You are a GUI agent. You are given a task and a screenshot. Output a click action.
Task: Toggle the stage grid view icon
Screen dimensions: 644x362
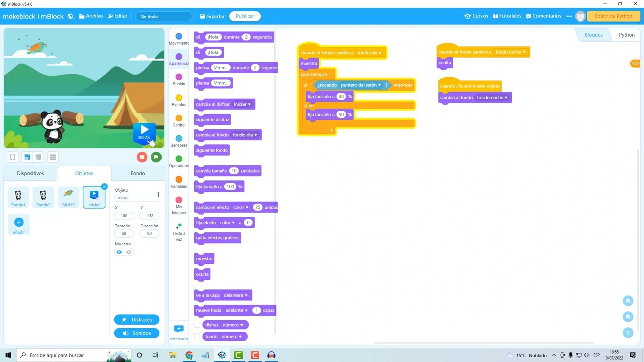pyautogui.click(x=53, y=157)
